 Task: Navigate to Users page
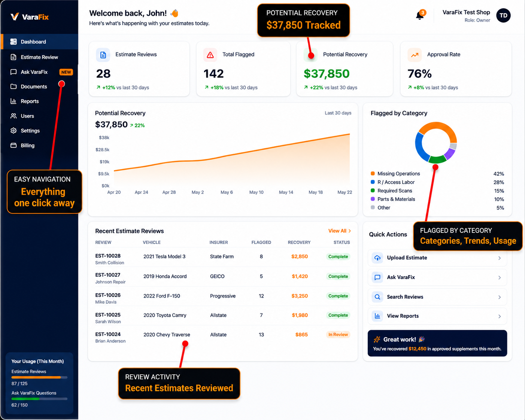click(39, 116)
